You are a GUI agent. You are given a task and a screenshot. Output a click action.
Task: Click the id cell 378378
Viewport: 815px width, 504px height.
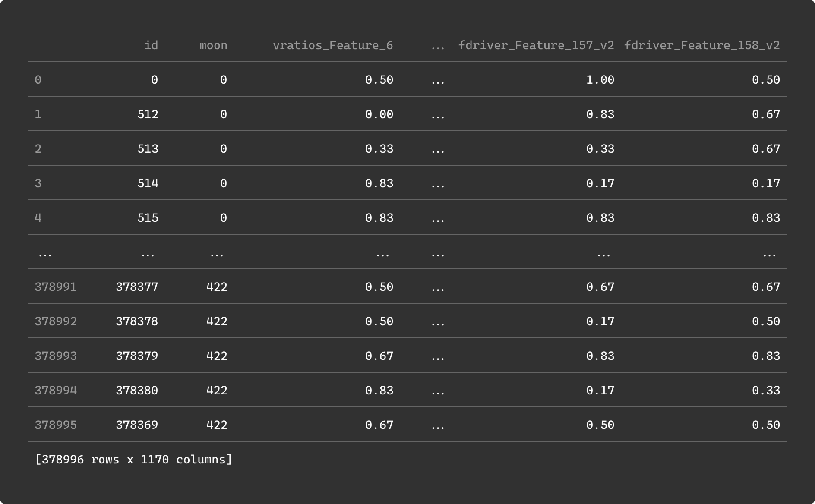(137, 321)
